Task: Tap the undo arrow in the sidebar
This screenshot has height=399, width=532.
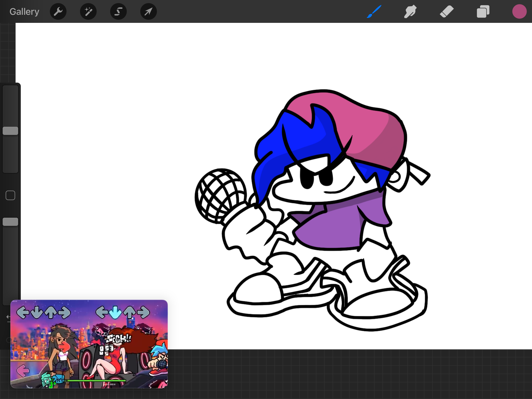Action: (8, 317)
